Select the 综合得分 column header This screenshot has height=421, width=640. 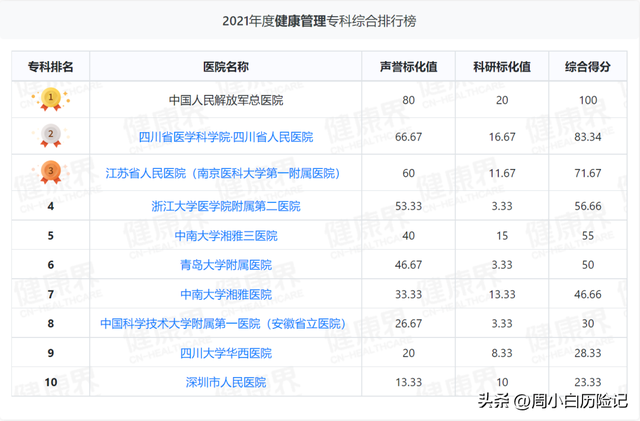[588, 67]
